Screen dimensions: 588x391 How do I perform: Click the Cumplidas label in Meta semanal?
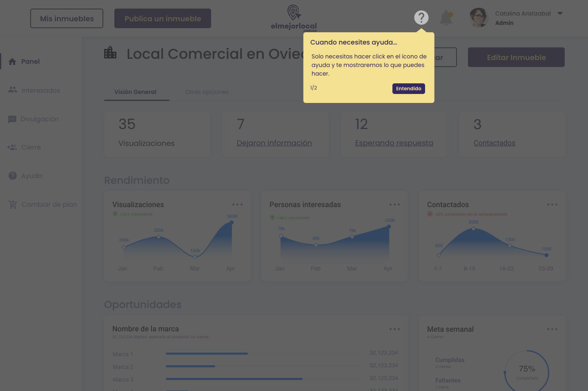(x=450, y=360)
